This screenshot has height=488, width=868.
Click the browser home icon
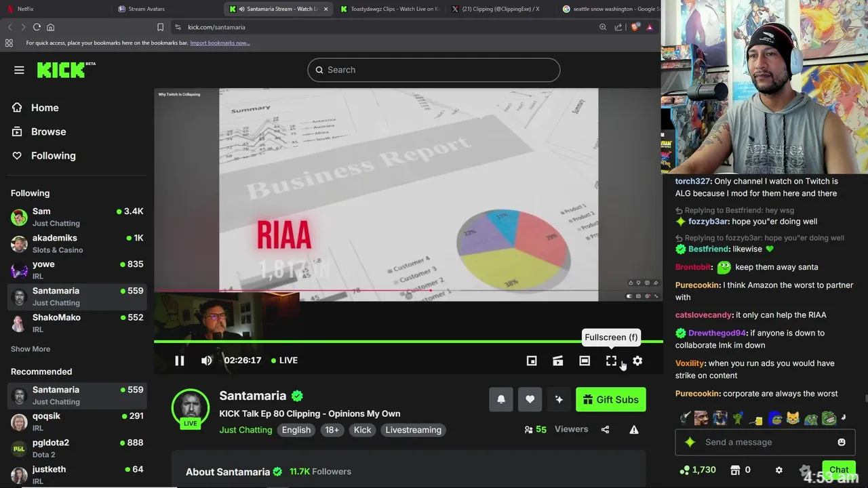(x=50, y=27)
